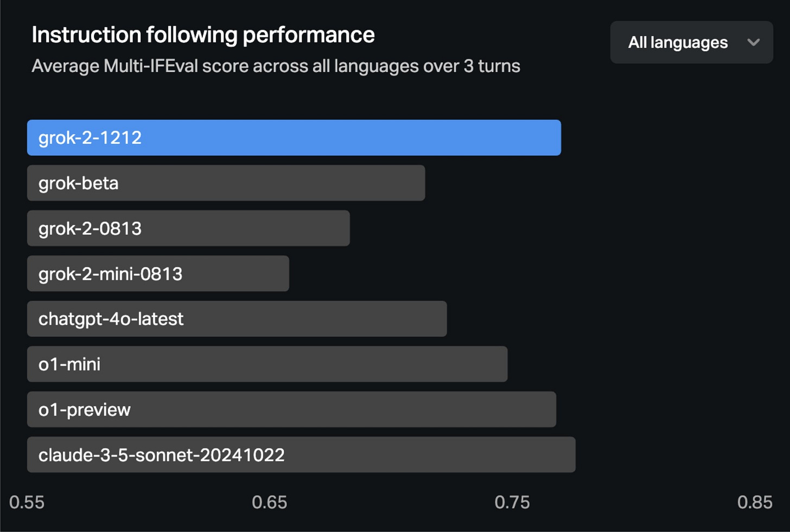Image resolution: width=790 pixels, height=532 pixels.
Task: Click the chatgpt-4o-latest text label
Action: point(111,319)
